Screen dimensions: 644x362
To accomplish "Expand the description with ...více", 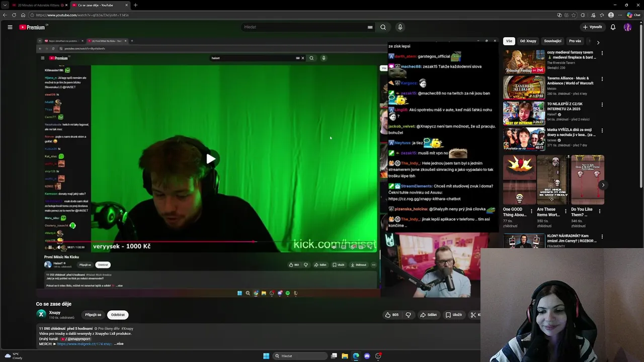I will coord(119,344).
